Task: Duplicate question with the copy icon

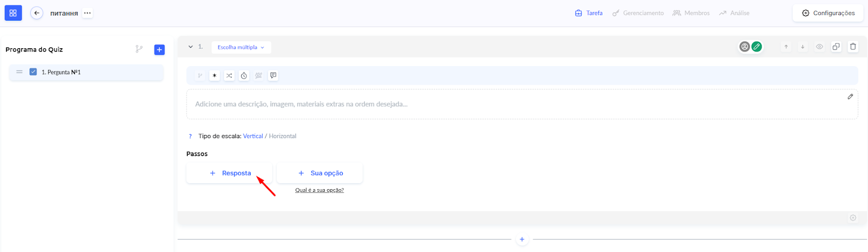Action: [836, 47]
